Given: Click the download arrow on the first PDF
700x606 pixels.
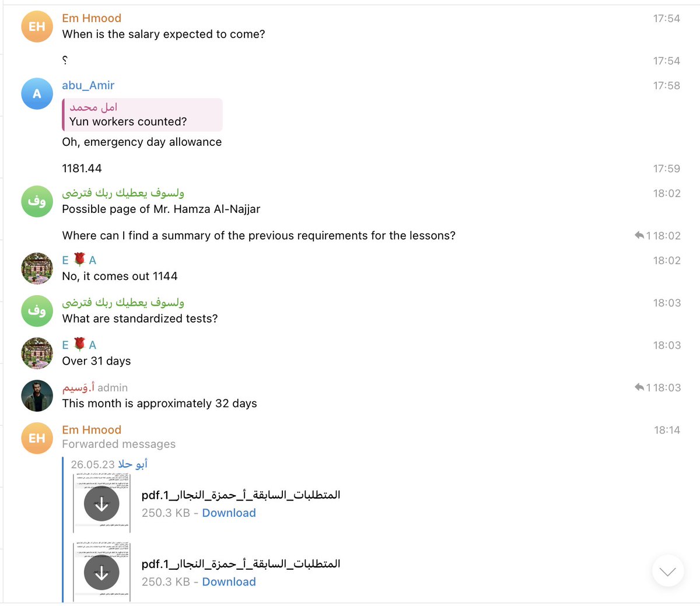Looking at the screenshot, I should [101, 503].
